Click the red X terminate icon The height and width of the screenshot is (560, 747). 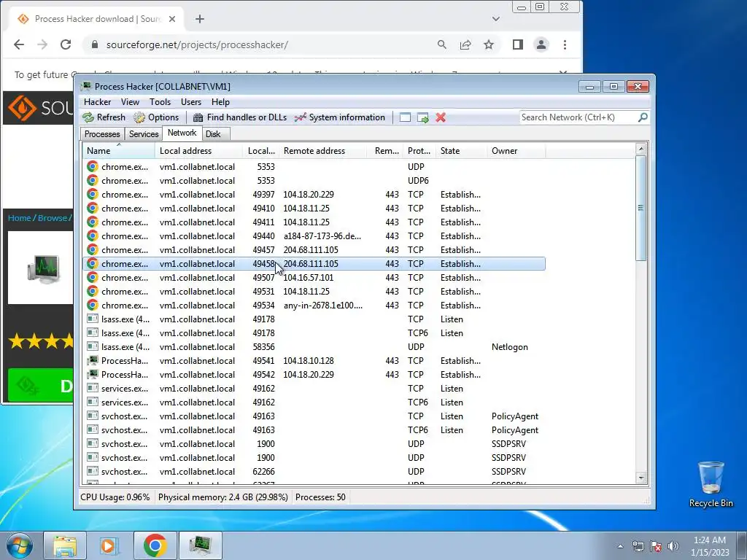441,117
